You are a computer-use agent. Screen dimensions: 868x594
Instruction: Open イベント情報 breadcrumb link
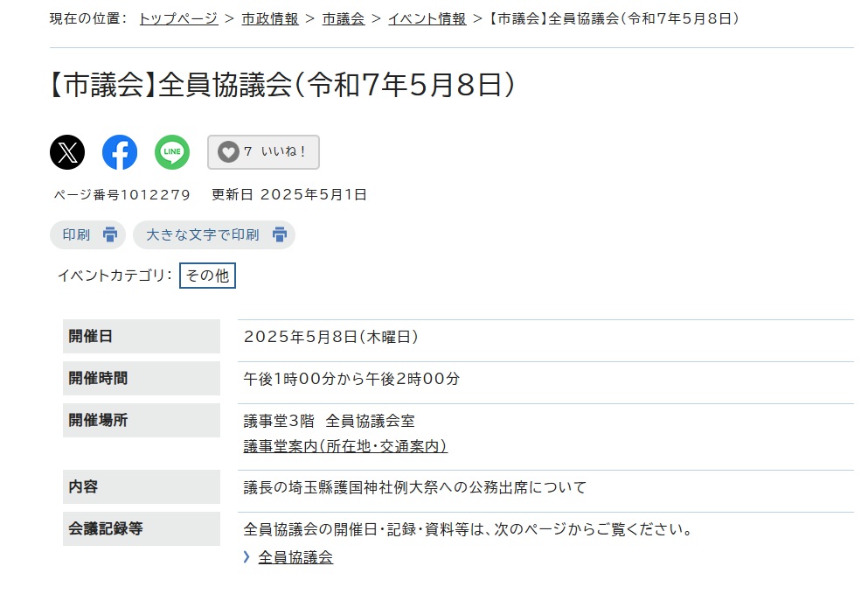pyautogui.click(x=427, y=19)
